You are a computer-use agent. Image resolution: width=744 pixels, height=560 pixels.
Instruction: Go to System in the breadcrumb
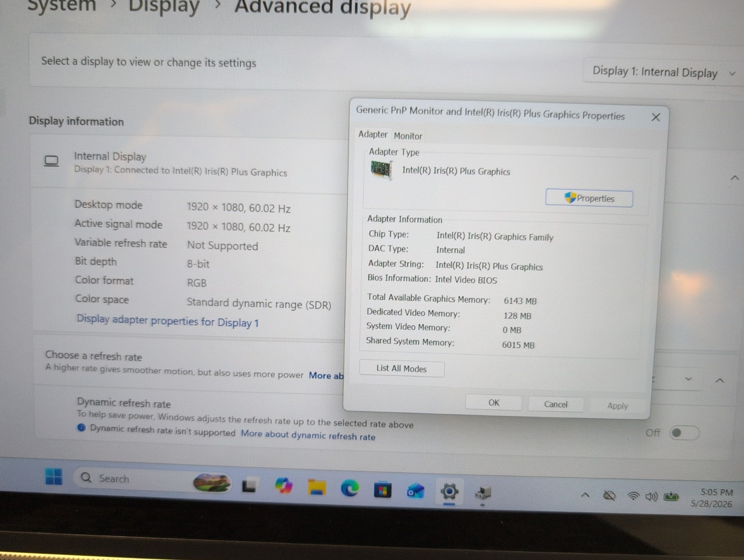coord(61,5)
